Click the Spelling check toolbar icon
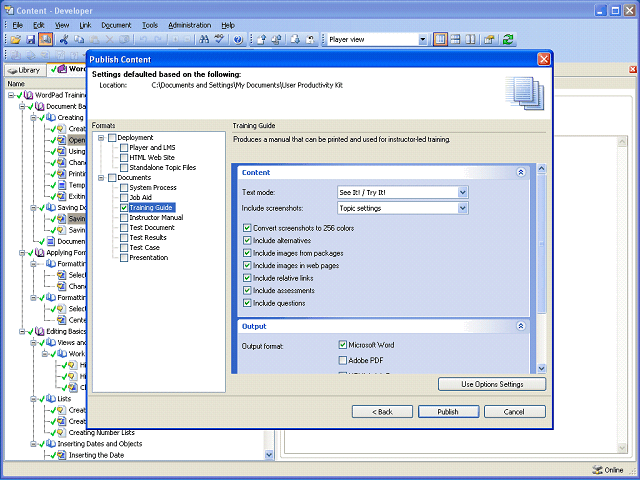 pyautogui.click(x=219, y=40)
